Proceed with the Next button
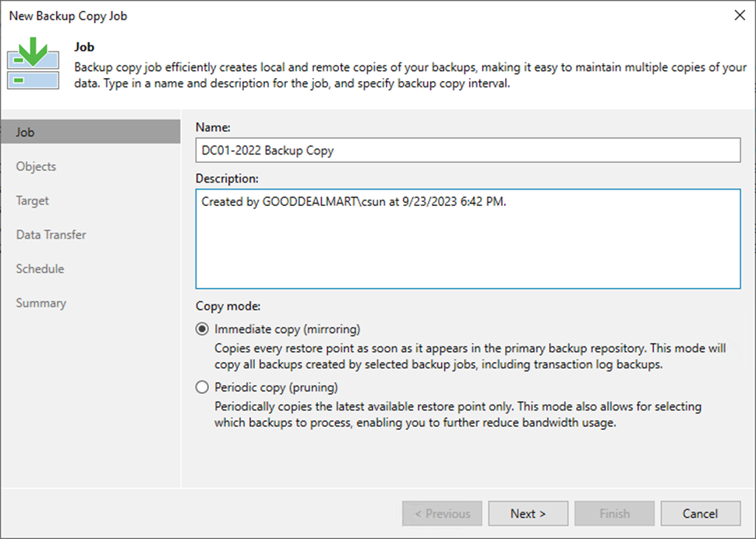 tap(528, 513)
